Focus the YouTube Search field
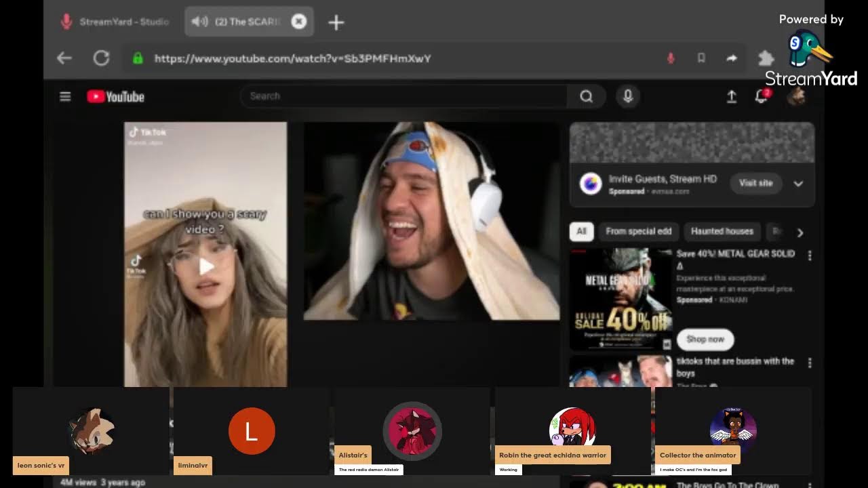Image resolution: width=868 pixels, height=488 pixels. 404,96
